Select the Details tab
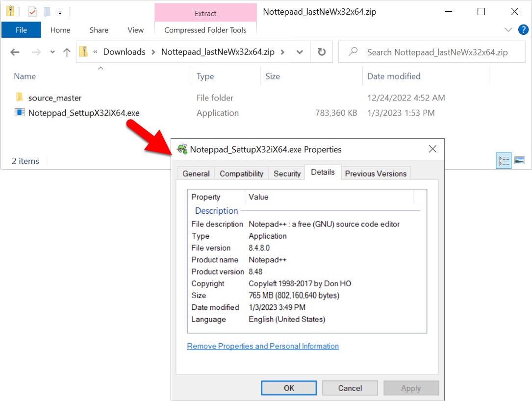Viewport: 532px width, 401px height. tap(323, 172)
